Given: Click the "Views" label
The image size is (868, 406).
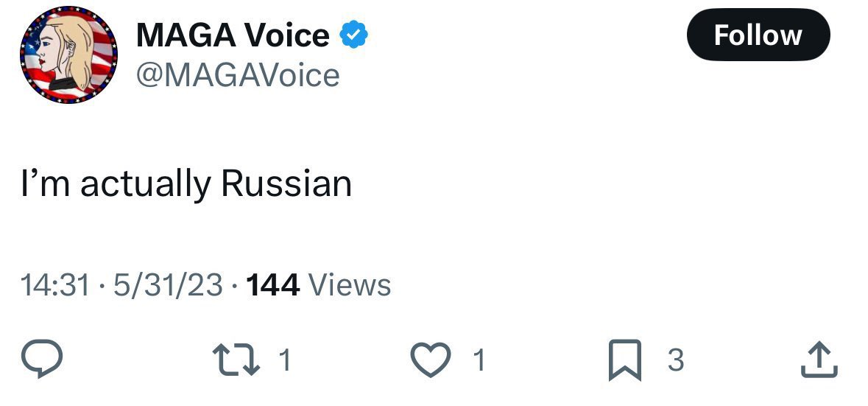Looking at the screenshot, I should (349, 284).
